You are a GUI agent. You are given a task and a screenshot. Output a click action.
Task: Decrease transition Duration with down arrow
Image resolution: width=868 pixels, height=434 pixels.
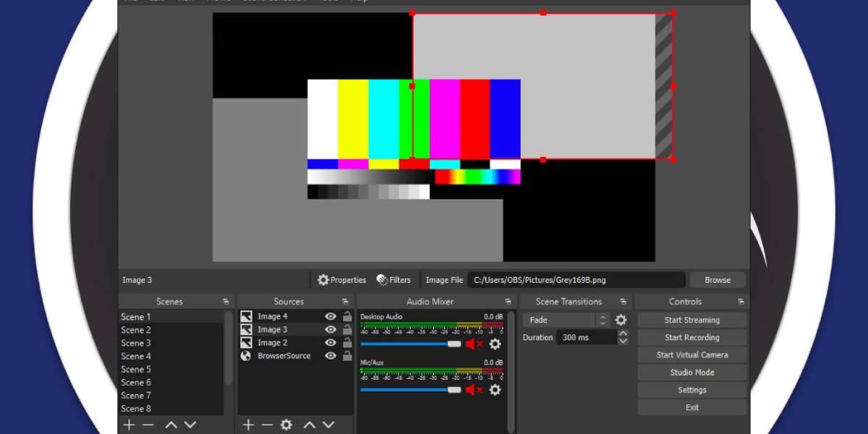623,341
